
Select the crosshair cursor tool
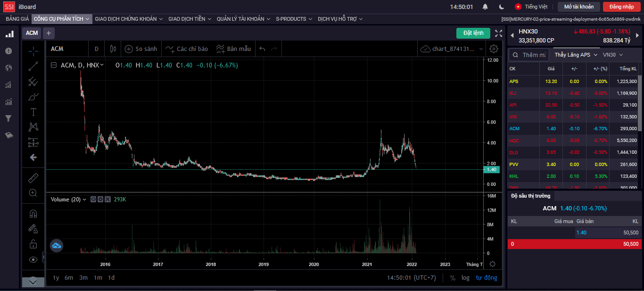[x=33, y=51]
